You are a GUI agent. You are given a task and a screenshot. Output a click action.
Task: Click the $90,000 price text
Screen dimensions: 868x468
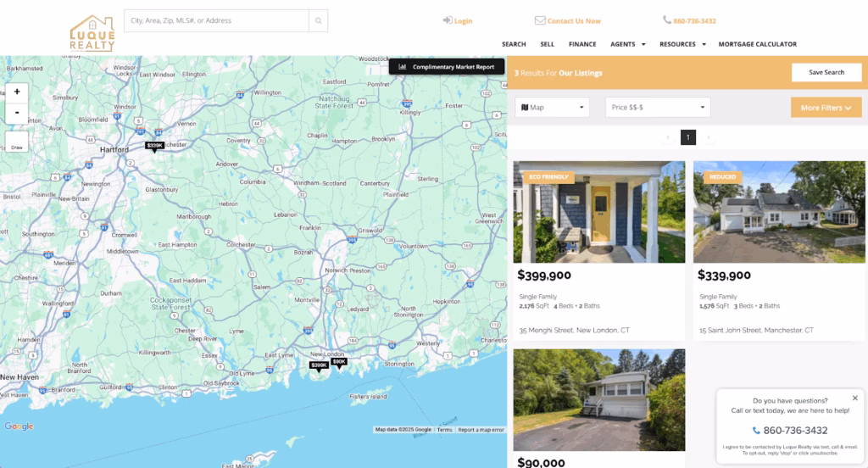541,462
